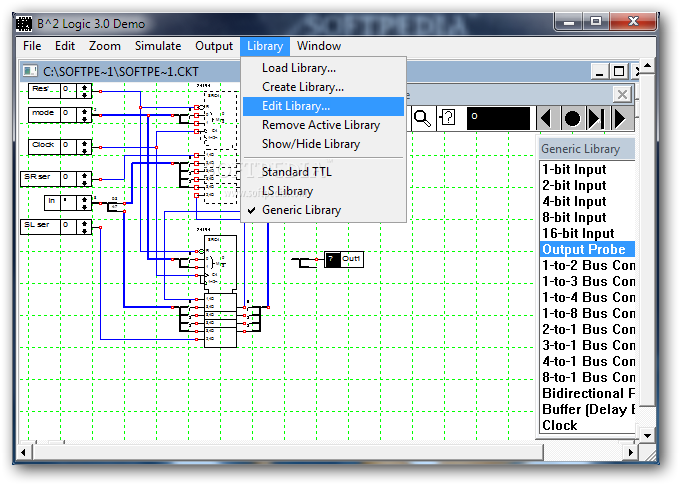Screen dimensions: 680x485
Task: Click the step-back left triangle simulation button
Action: 546,118
